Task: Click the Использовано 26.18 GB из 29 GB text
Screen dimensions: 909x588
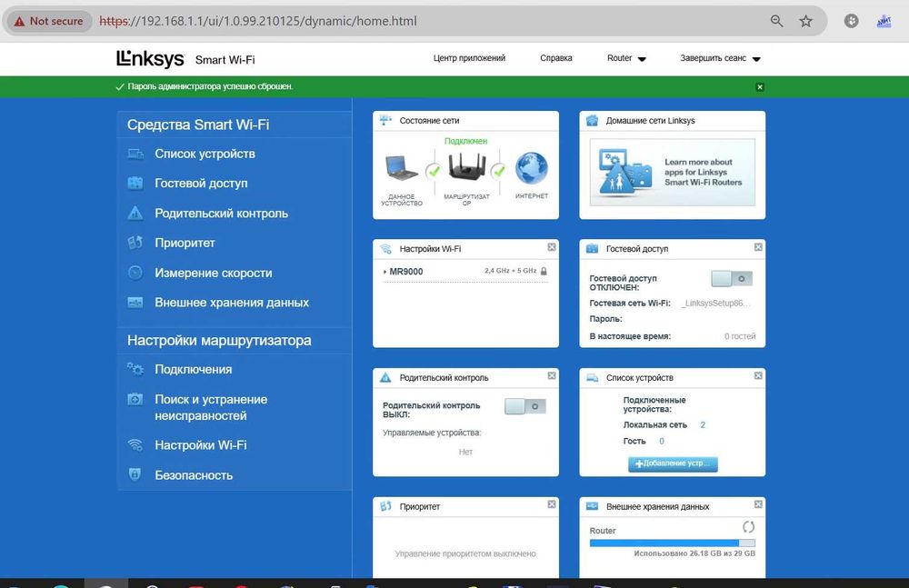Action: pyautogui.click(x=694, y=553)
